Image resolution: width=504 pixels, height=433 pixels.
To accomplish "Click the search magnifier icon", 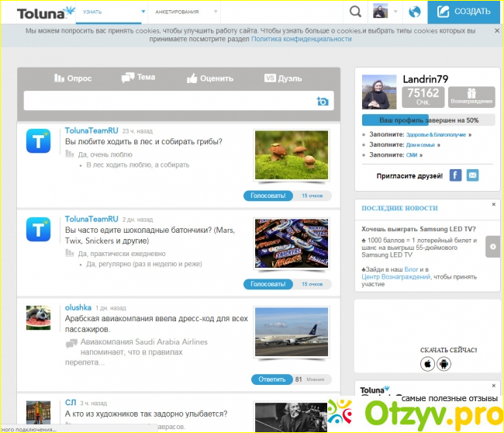I will tap(355, 12).
